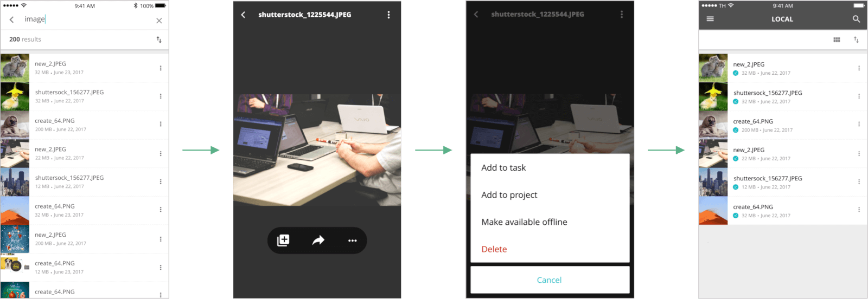The height and width of the screenshot is (299, 868).
Task: Switch to grid view on LOCAL screen
Action: [x=837, y=40]
